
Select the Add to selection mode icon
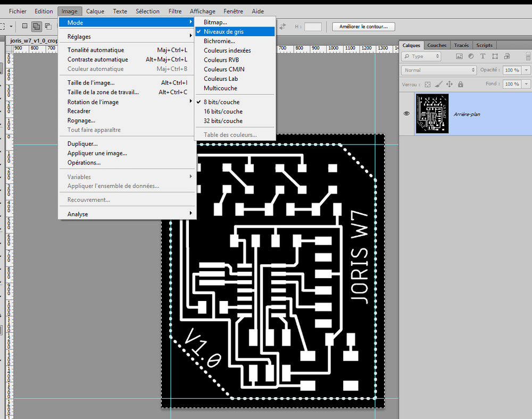36,26
